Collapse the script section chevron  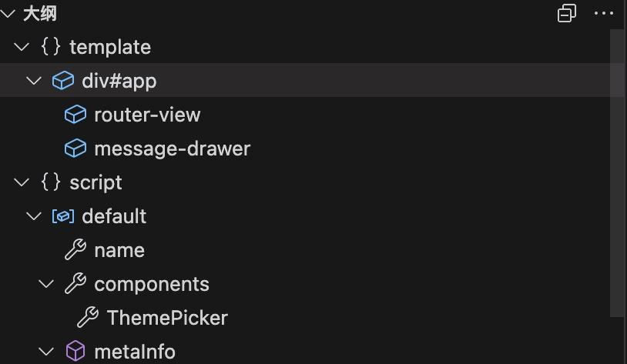22,182
